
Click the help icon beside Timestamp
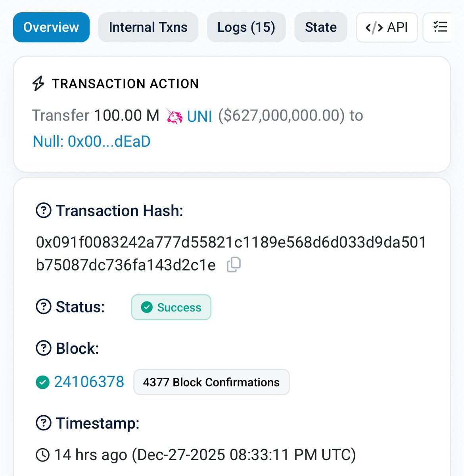44,423
